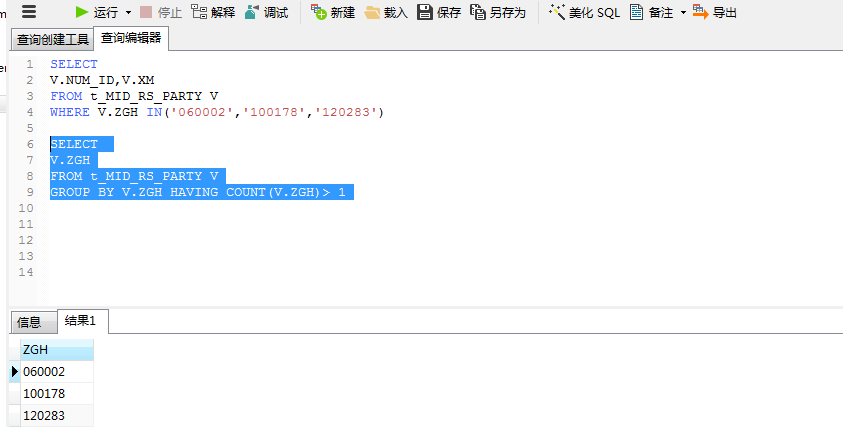Beautify the code with 美化 SQL
This screenshot has height=427, width=843.
pos(584,13)
